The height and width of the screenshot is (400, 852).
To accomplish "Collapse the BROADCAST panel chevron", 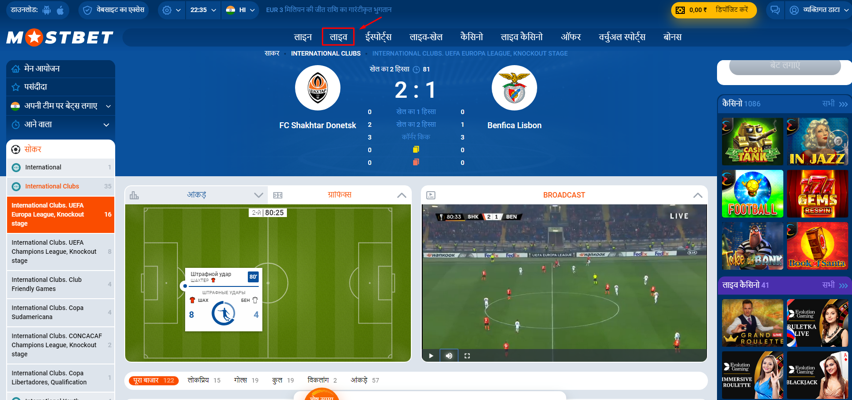I will click(698, 195).
